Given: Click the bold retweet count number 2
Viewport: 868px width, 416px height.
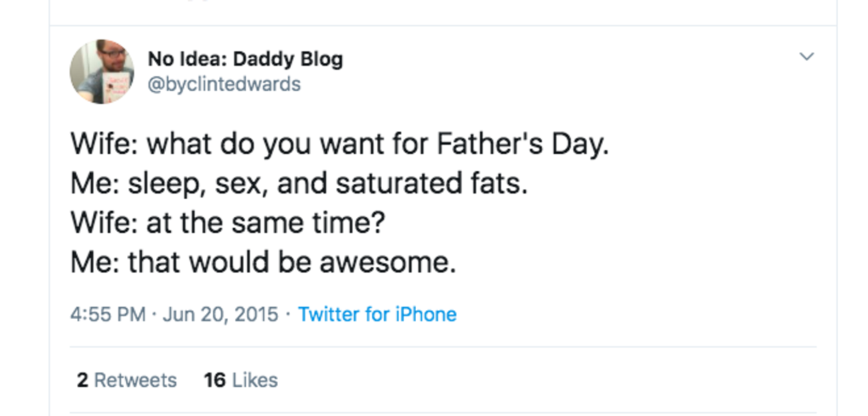Looking at the screenshot, I should pyautogui.click(x=83, y=381).
